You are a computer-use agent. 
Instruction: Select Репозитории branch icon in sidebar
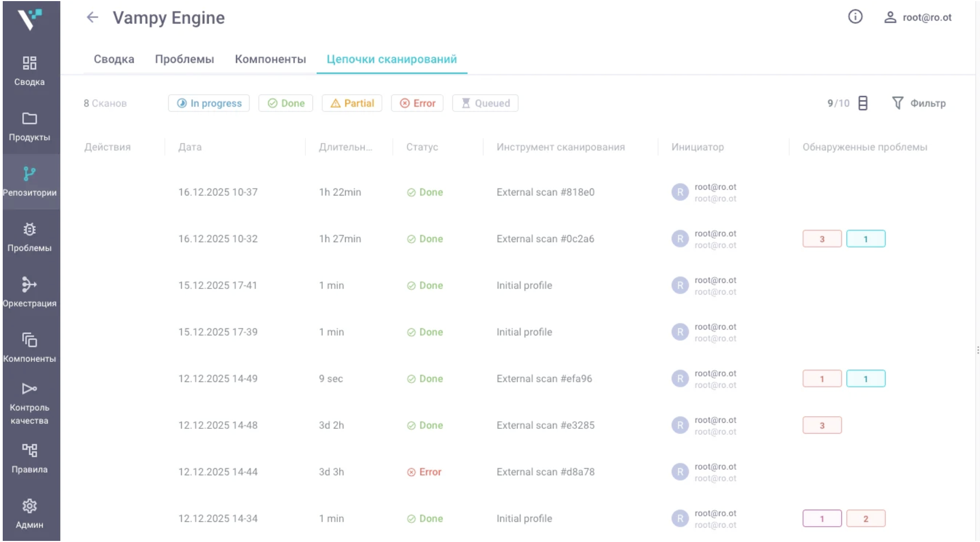point(29,174)
